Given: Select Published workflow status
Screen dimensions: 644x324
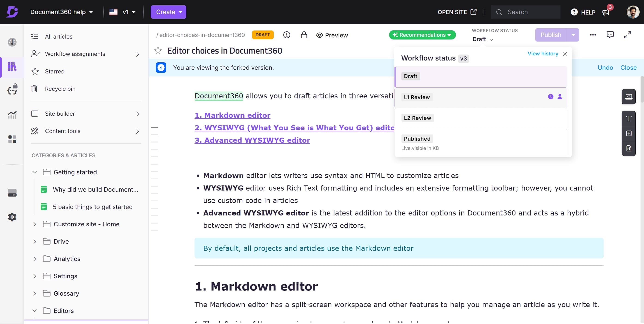Looking at the screenshot, I should coord(481,143).
